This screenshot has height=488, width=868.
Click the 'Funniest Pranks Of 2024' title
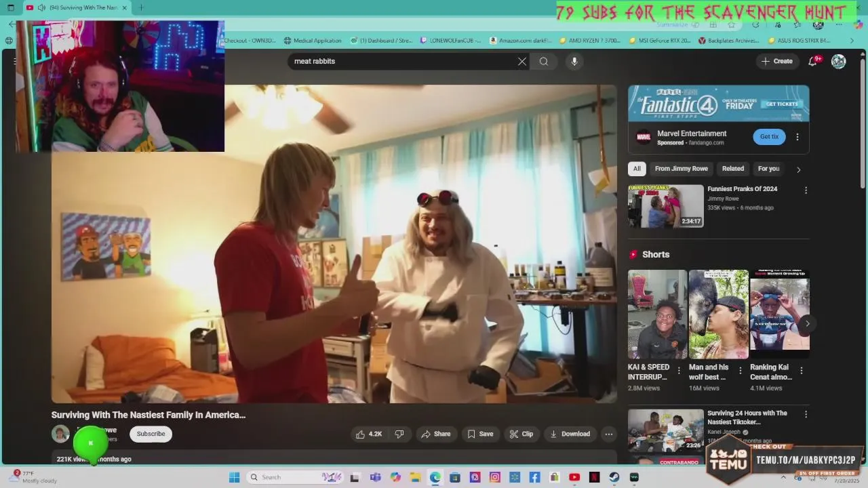[x=742, y=189]
